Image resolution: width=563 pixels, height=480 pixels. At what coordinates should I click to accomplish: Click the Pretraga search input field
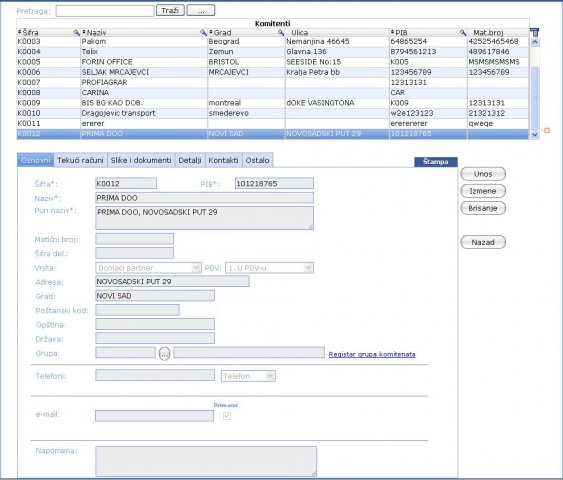point(105,11)
